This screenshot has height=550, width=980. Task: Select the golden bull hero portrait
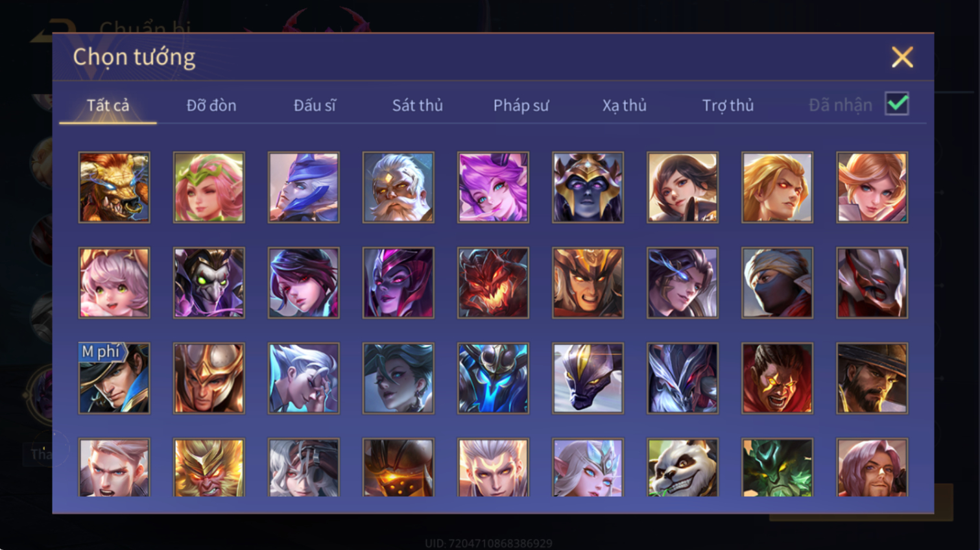pyautogui.click(x=114, y=187)
